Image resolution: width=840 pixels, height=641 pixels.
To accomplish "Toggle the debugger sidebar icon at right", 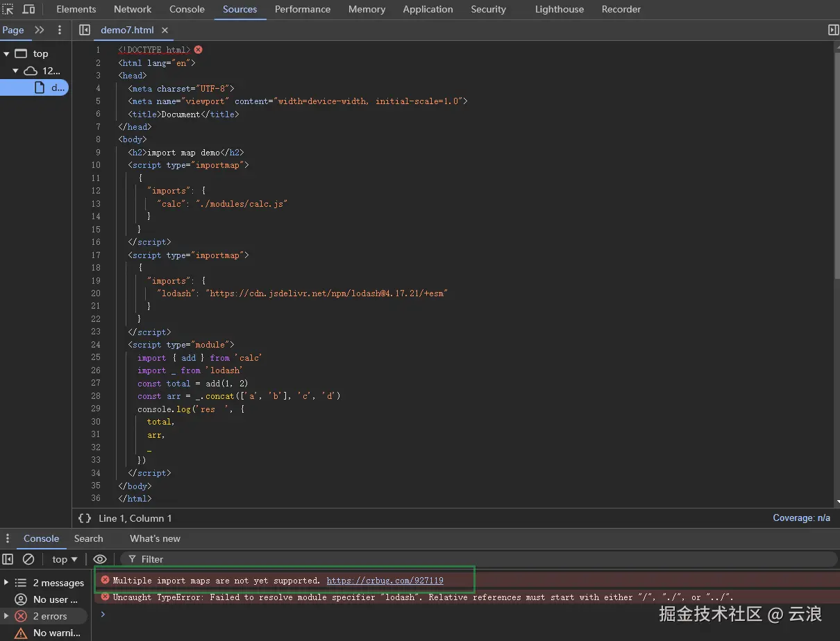I will coord(833,30).
